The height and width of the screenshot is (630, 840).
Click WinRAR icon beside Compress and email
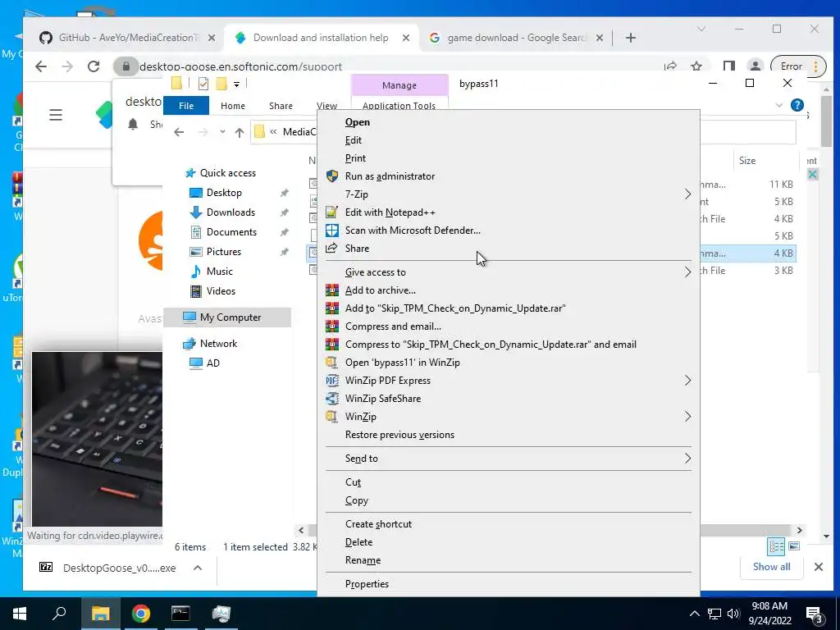pos(331,326)
